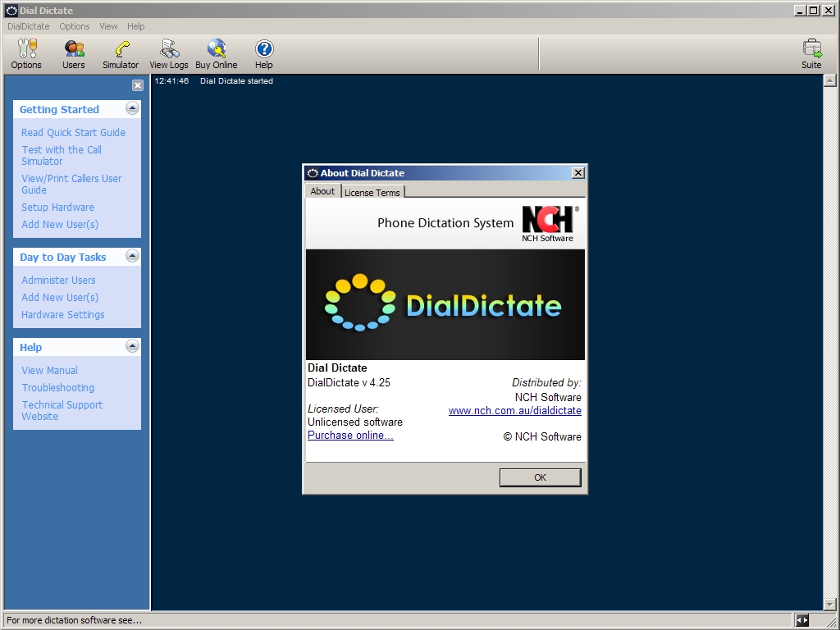This screenshot has height=630, width=840.
Task: Click the DialDictate banner image
Action: [445, 304]
